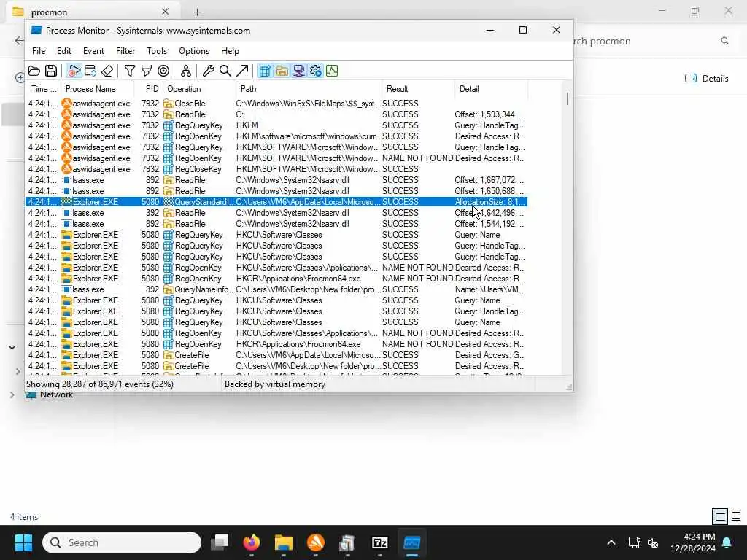Image resolution: width=747 pixels, height=560 pixels.
Task: Select the highlighted Explorer.EXE QueryStandard row
Action: 276,202
